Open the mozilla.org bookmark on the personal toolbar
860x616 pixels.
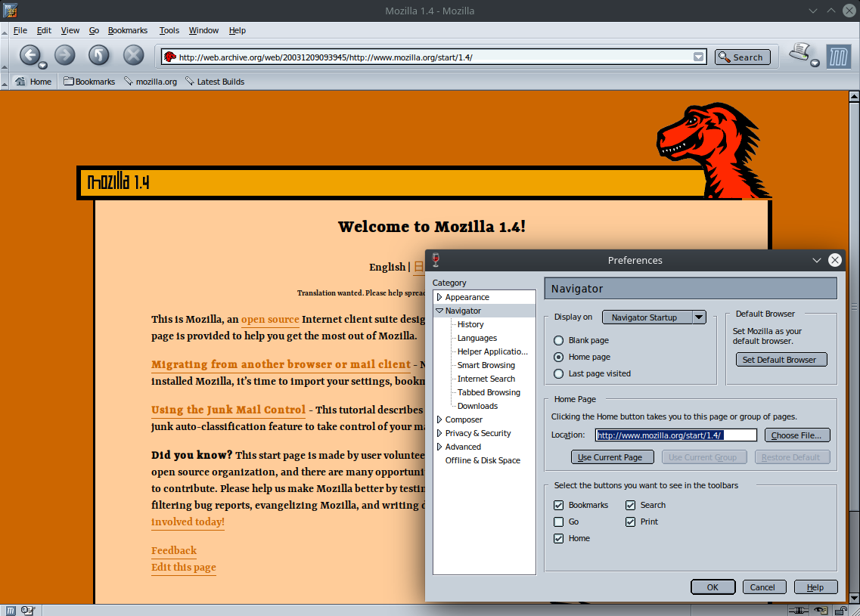point(151,82)
